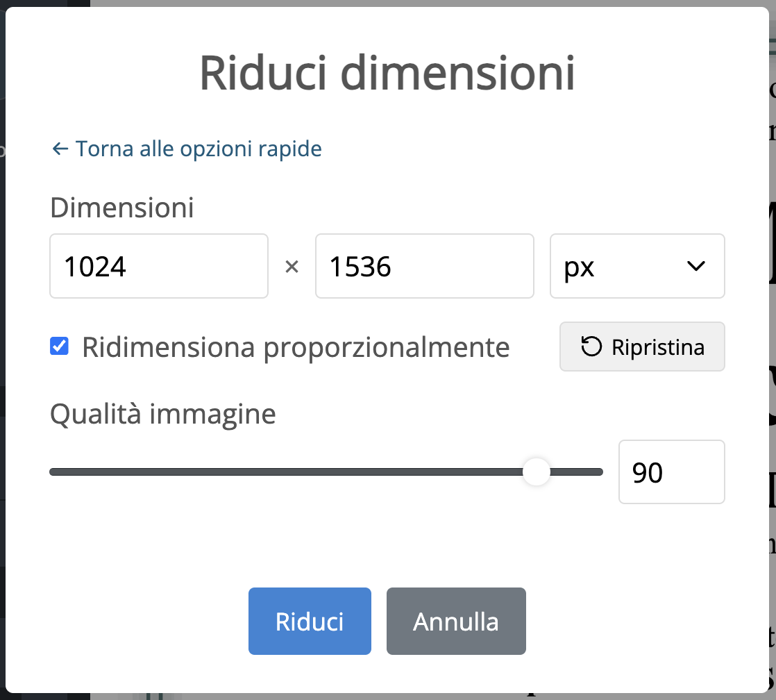
Task: Click the Ripristina button to restore dimensions
Action: tap(641, 346)
